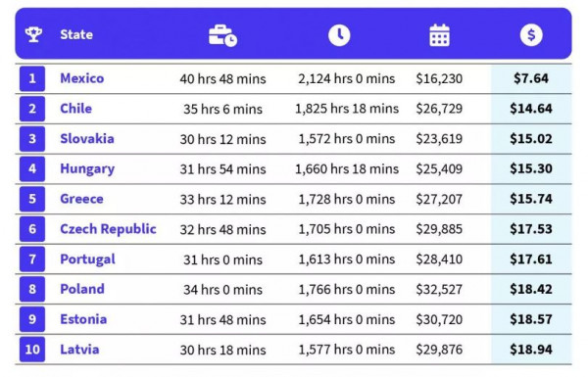The width and height of the screenshot is (588, 377).
Task: Open the Estonia country link
Action: pyautogui.click(x=83, y=319)
